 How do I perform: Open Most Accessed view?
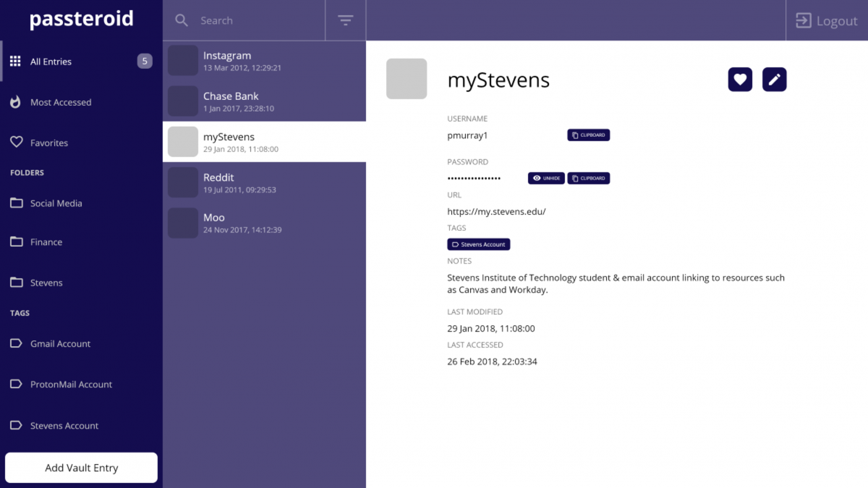pos(60,102)
